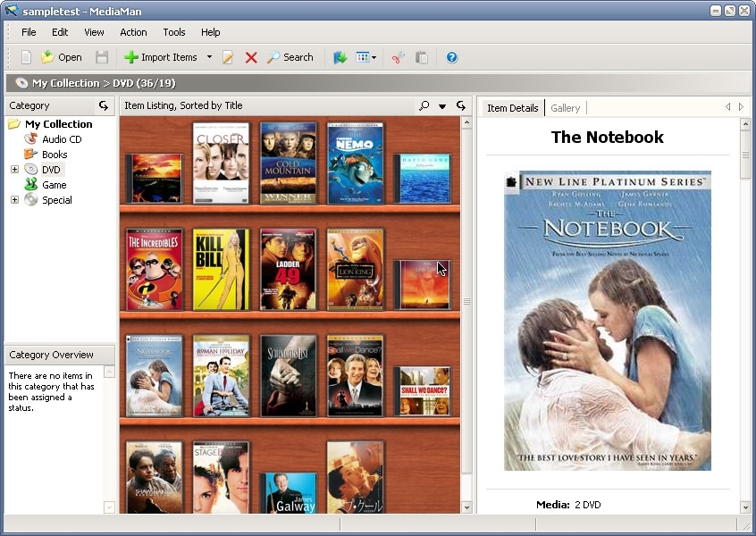Click the magnifier icon in Item Listing header

point(424,105)
